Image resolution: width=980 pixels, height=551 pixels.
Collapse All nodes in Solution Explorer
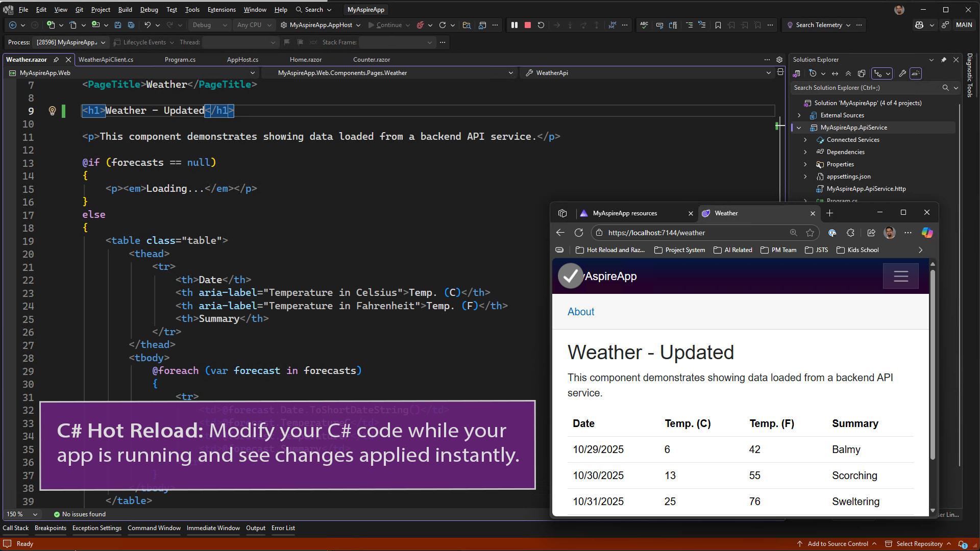[x=848, y=73]
